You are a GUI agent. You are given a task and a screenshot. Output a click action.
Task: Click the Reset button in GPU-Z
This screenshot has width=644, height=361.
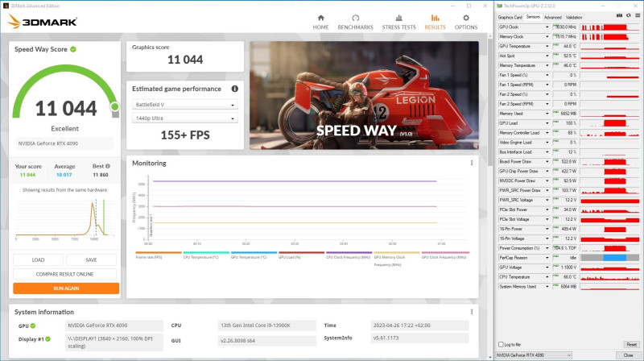(631, 344)
